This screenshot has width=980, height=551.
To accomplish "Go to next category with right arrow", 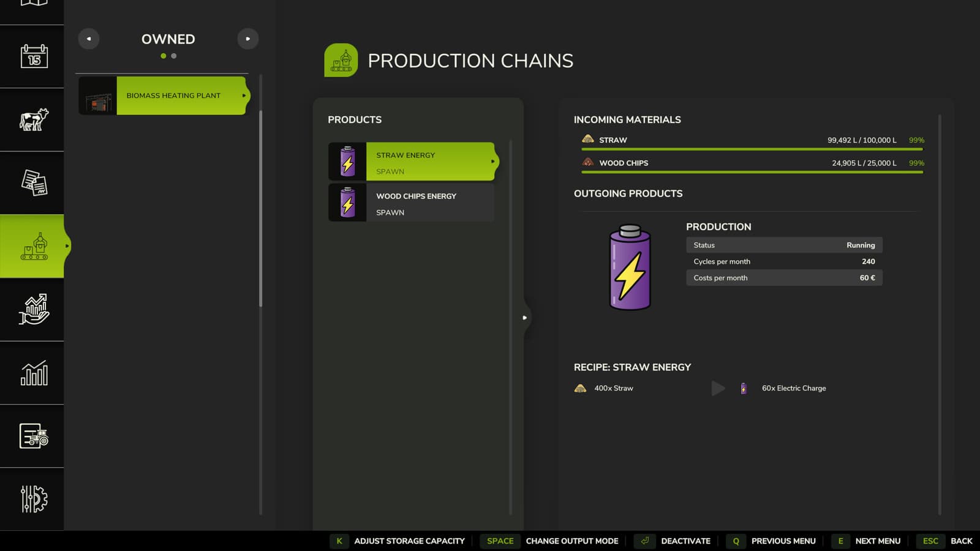I will 248,39.
